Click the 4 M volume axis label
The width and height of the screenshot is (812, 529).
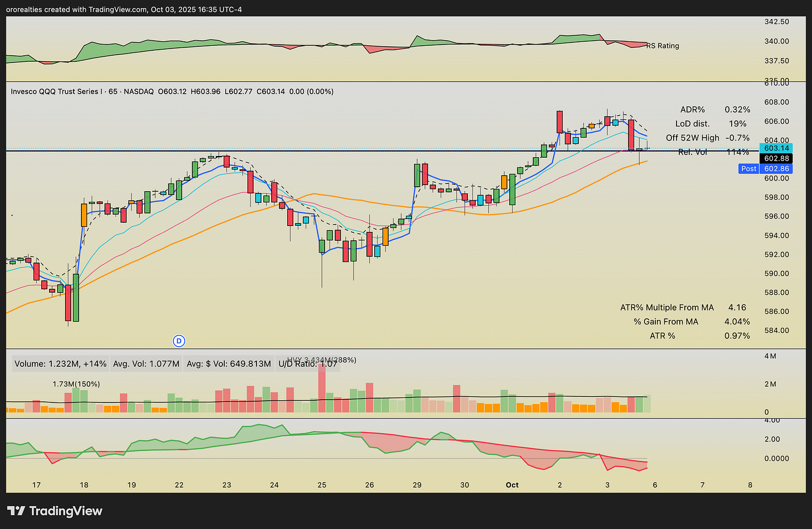[x=771, y=356]
